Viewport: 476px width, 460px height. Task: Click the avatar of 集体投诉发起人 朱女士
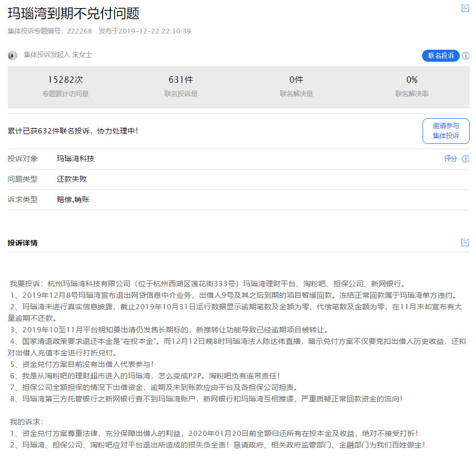point(13,55)
